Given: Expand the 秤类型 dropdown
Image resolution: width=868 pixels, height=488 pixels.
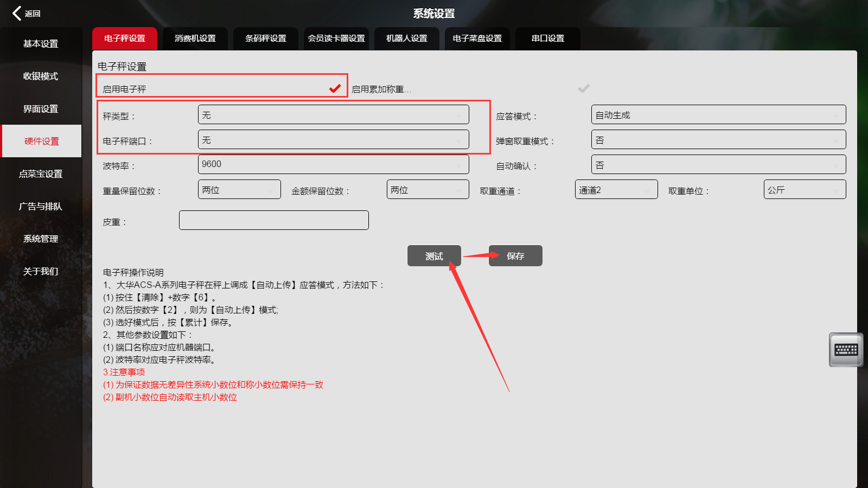Looking at the screenshot, I should [333, 115].
